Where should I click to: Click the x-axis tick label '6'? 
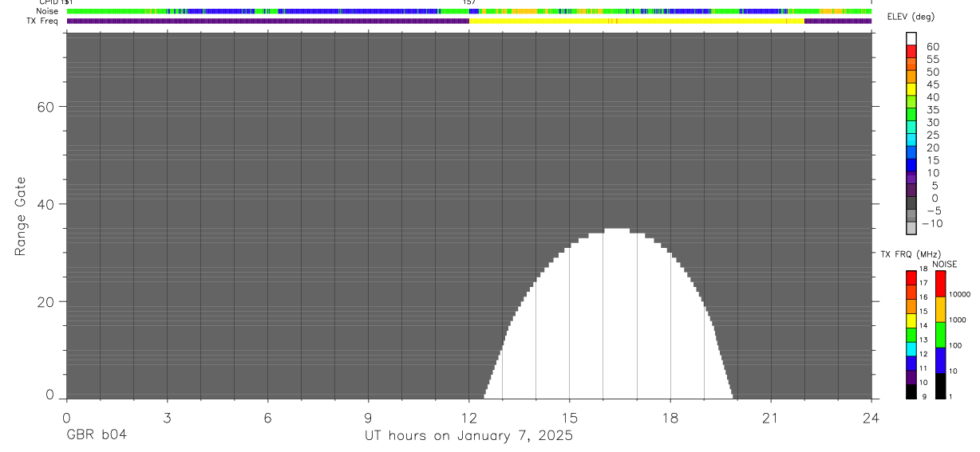coord(267,418)
